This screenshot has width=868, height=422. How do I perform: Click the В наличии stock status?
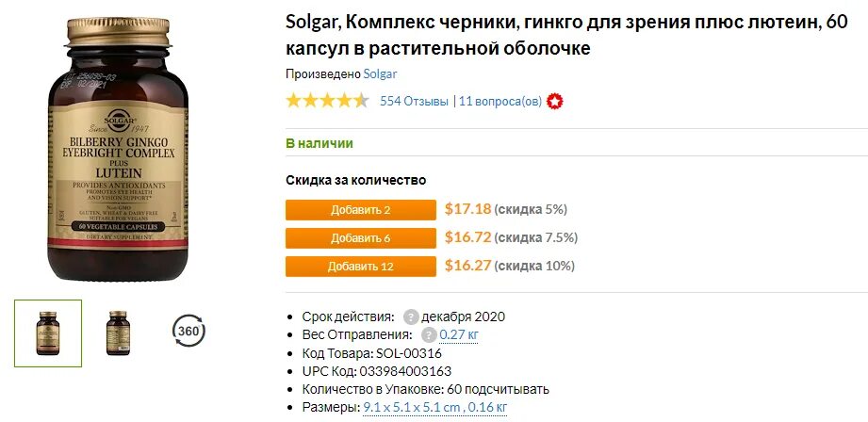319,143
